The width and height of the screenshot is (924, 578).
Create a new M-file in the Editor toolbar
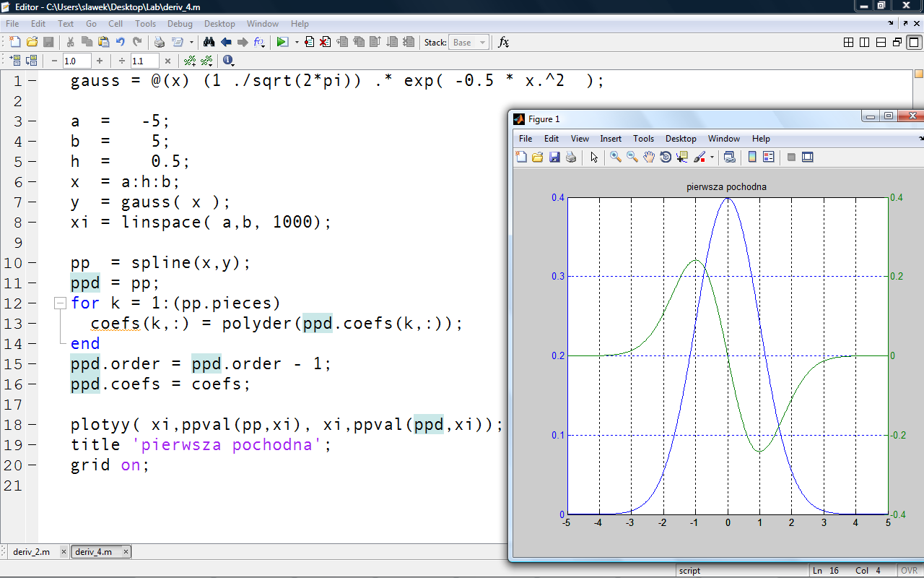tap(14, 43)
